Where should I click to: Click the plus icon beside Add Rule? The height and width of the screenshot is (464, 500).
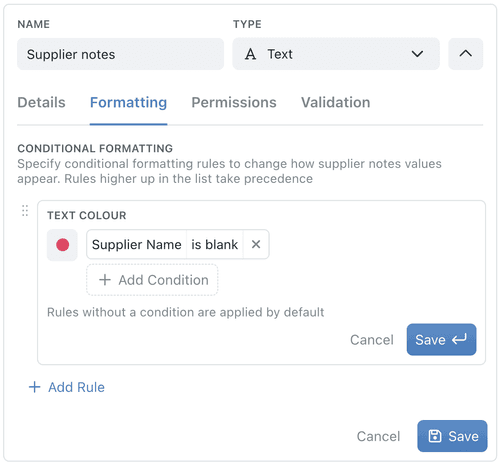point(34,387)
